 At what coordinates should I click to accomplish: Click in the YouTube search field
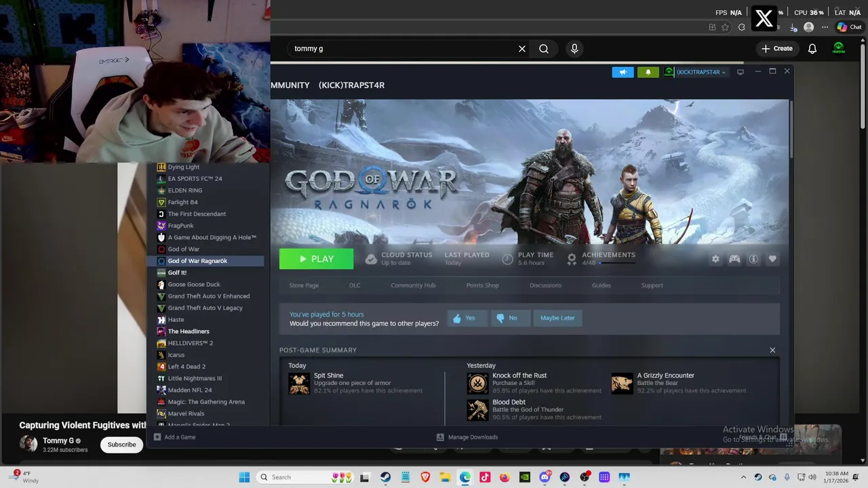(403, 49)
